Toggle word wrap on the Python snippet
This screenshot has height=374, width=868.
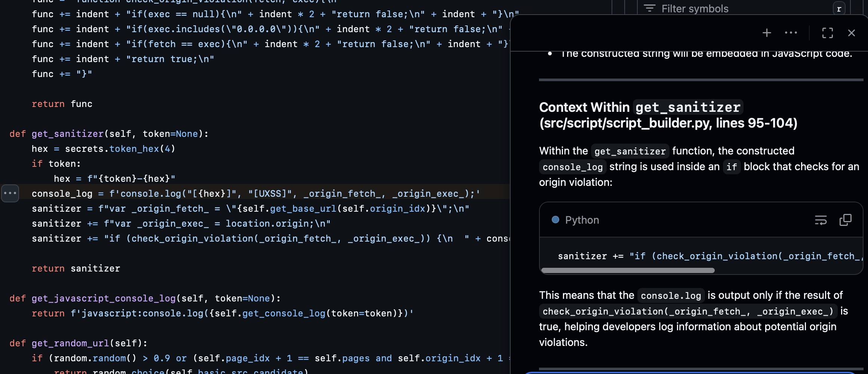[821, 220]
